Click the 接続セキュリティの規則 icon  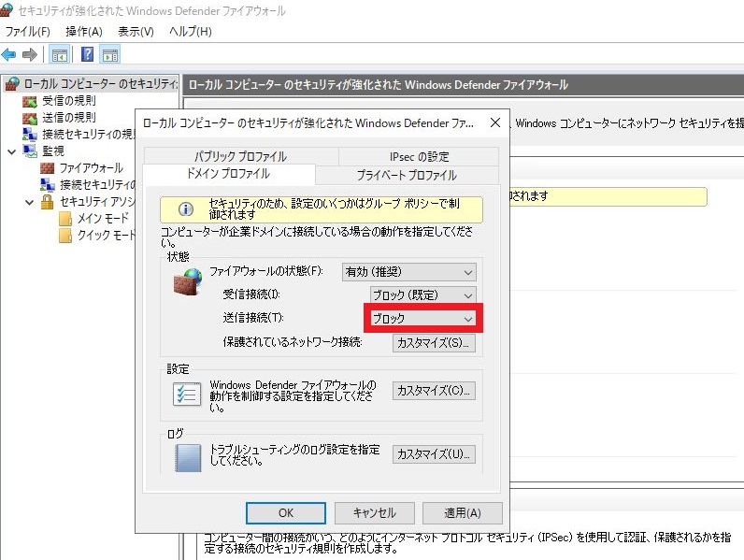click(29, 135)
